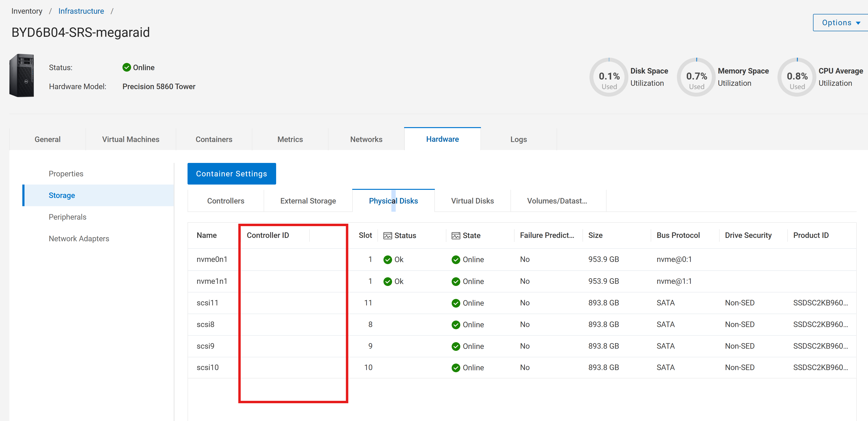Switch to the Virtual Disks tab
This screenshot has width=868, height=421.
click(x=472, y=201)
